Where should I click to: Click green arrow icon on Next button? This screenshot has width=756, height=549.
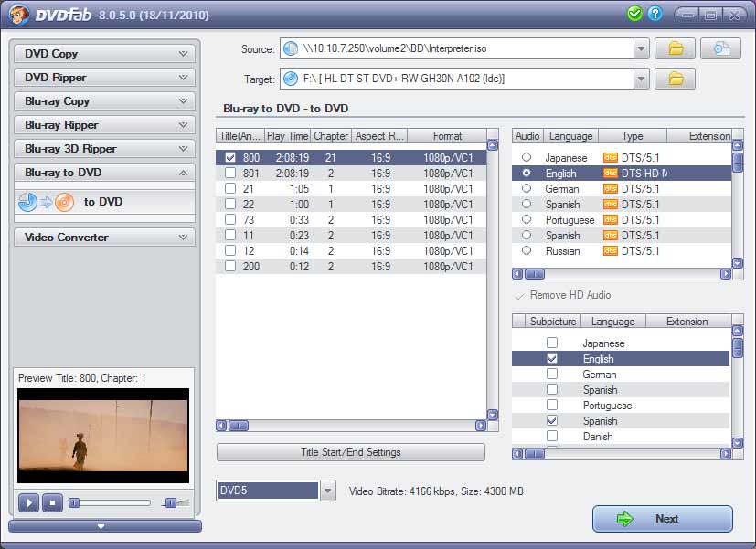[625, 519]
